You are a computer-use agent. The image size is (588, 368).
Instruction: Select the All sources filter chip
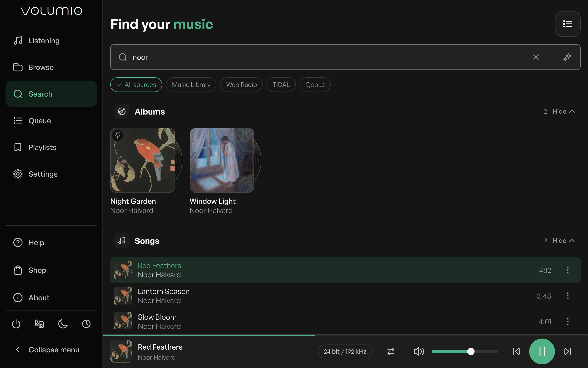click(136, 85)
